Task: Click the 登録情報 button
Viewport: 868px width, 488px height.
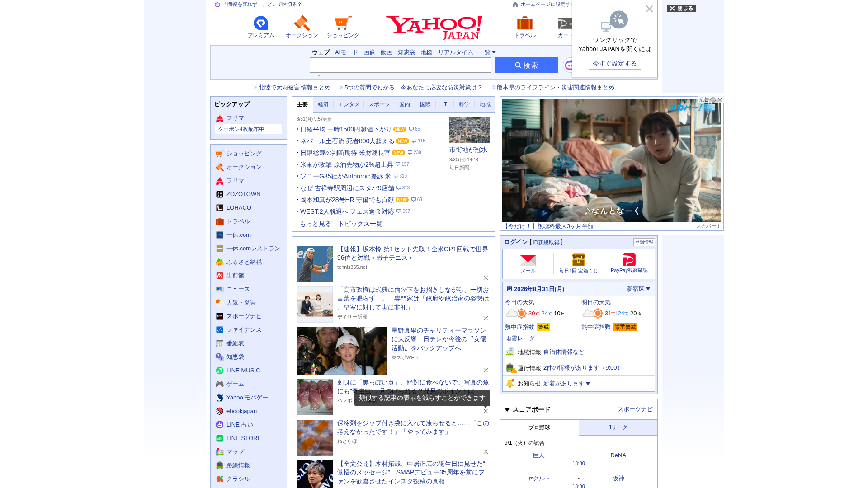Action: [644, 242]
